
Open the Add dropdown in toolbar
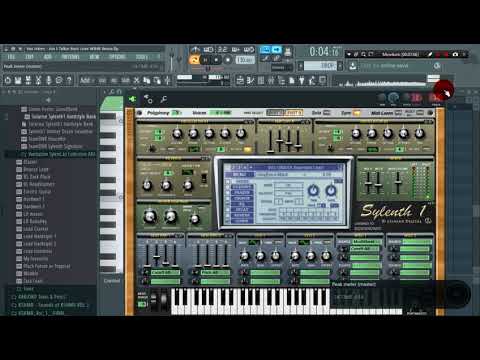(x=87, y=80)
